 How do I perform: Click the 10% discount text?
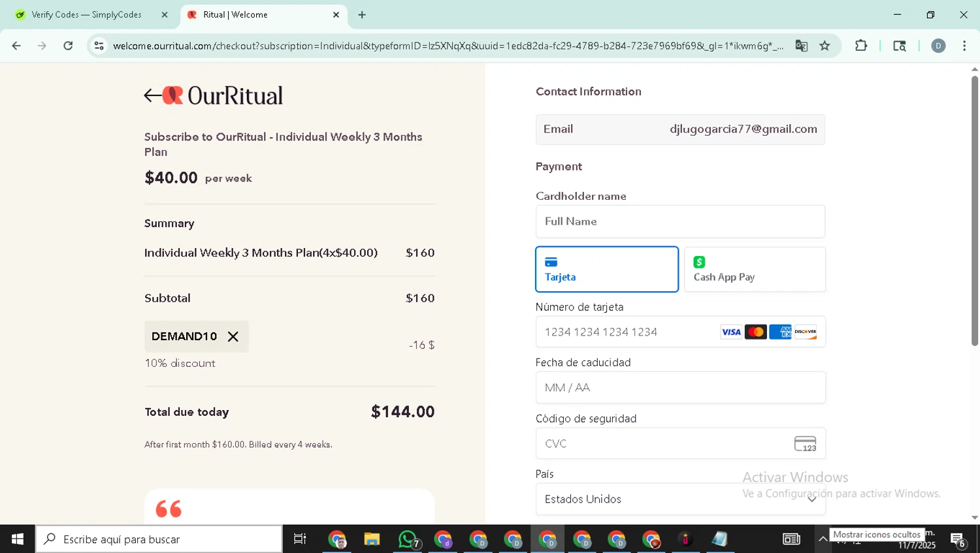point(180,364)
